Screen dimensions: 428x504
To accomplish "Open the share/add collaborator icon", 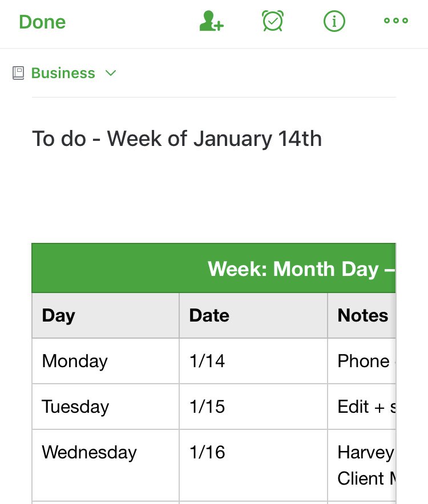I will [211, 22].
